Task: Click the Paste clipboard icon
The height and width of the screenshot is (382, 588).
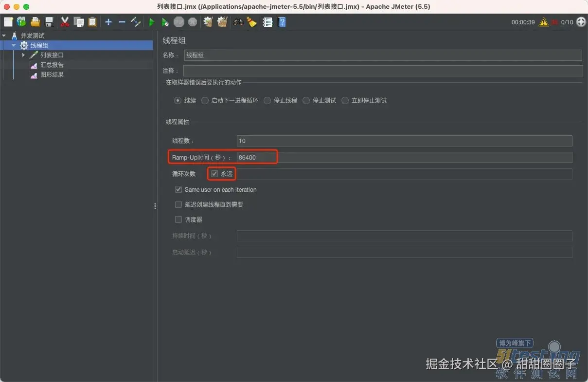Action: pos(92,22)
